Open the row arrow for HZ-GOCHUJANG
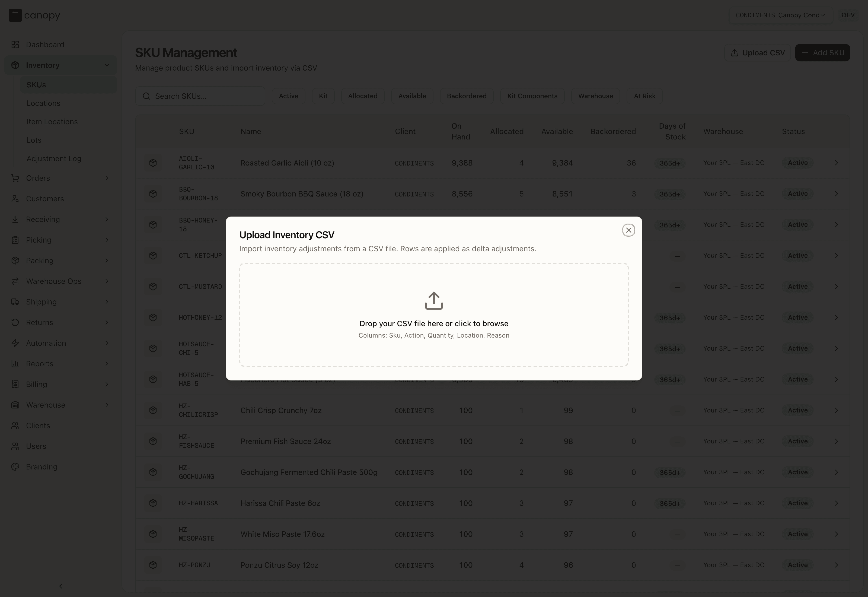Viewport: 868px width, 597px height. [836, 472]
